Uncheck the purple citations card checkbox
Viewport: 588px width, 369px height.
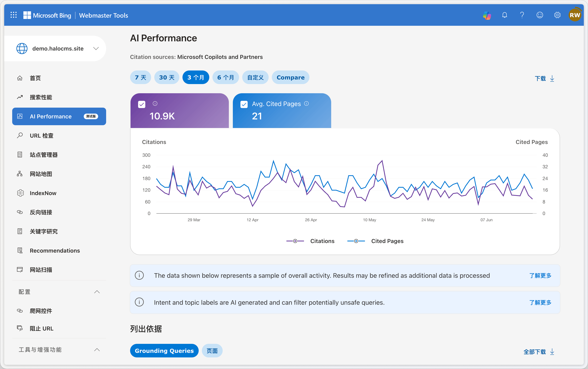click(142, 104)
